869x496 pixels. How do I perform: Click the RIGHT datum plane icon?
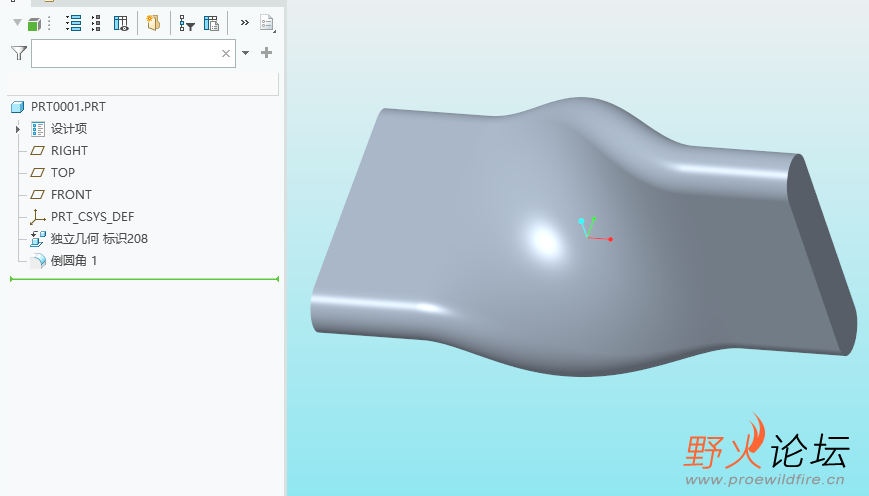(38, 151)
